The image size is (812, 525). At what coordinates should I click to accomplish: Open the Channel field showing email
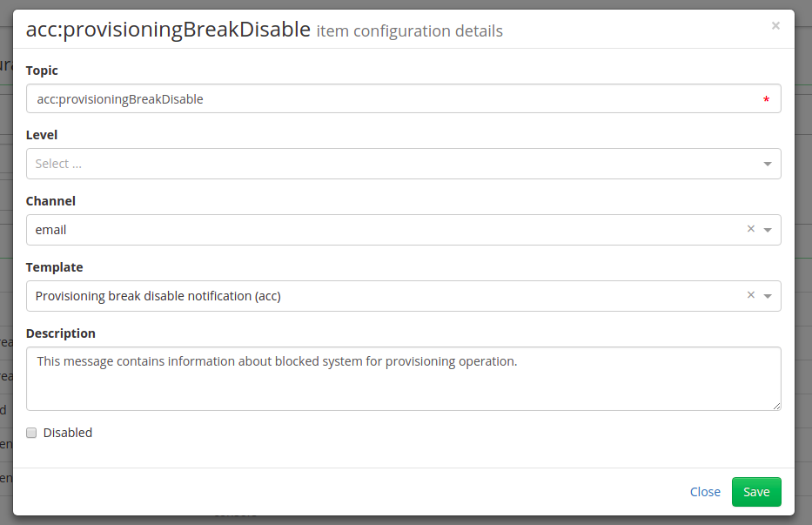[x=404, y=230]
